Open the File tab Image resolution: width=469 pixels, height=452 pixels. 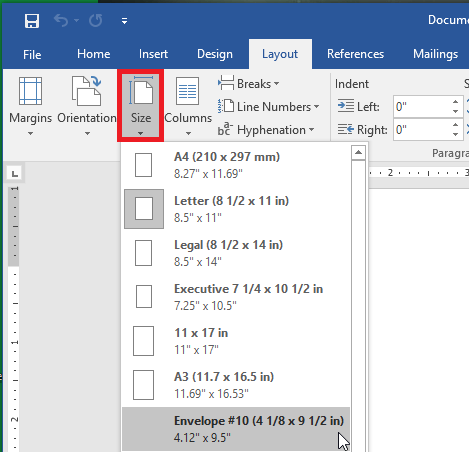click(32, 54)
